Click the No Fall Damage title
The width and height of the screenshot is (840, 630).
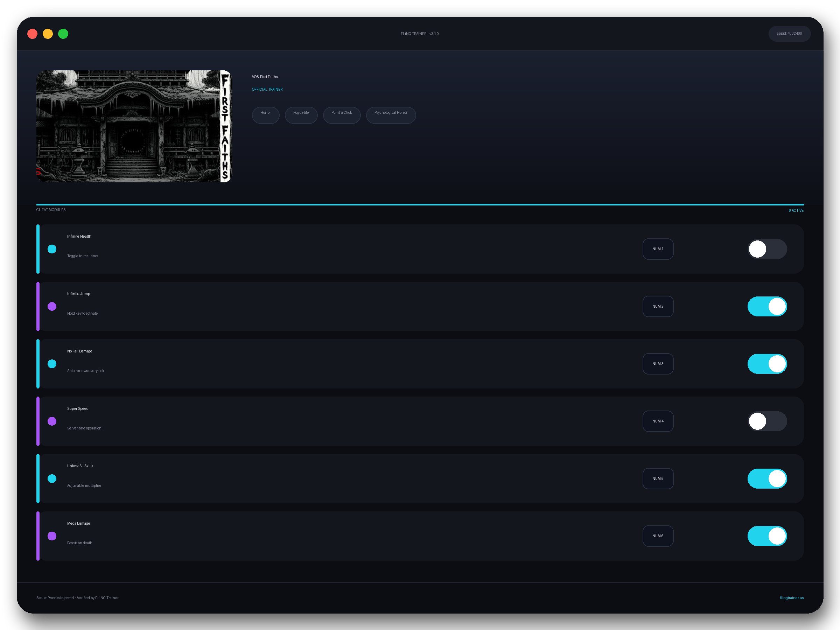(x=79, y=351)
